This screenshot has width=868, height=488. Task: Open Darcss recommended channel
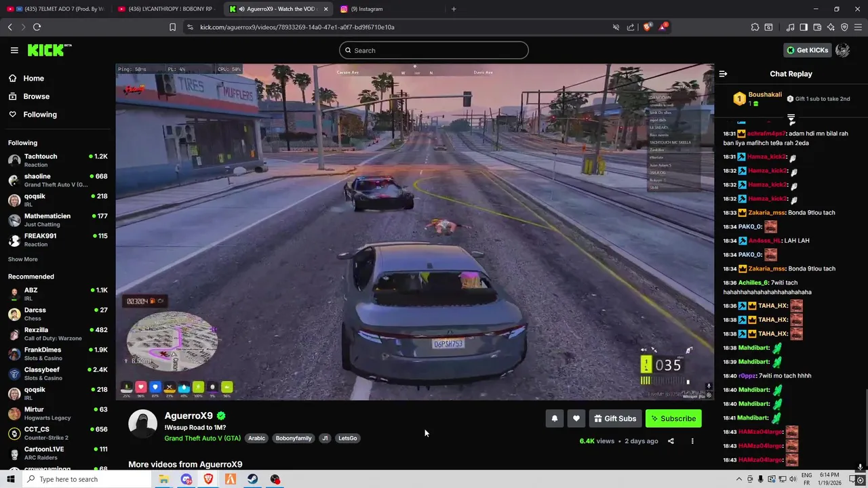[x=58, y=314]
